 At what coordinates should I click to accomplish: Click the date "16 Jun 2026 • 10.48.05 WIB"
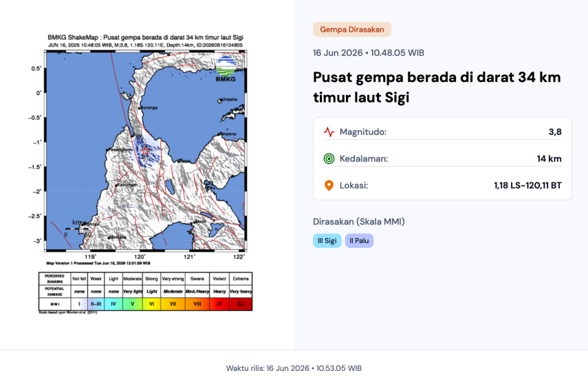click(x=369, y=53)
